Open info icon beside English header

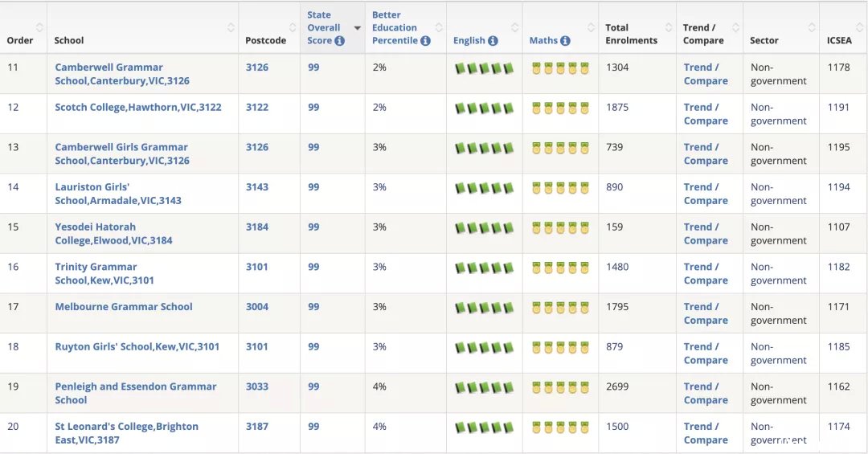(x=493, y=41)
